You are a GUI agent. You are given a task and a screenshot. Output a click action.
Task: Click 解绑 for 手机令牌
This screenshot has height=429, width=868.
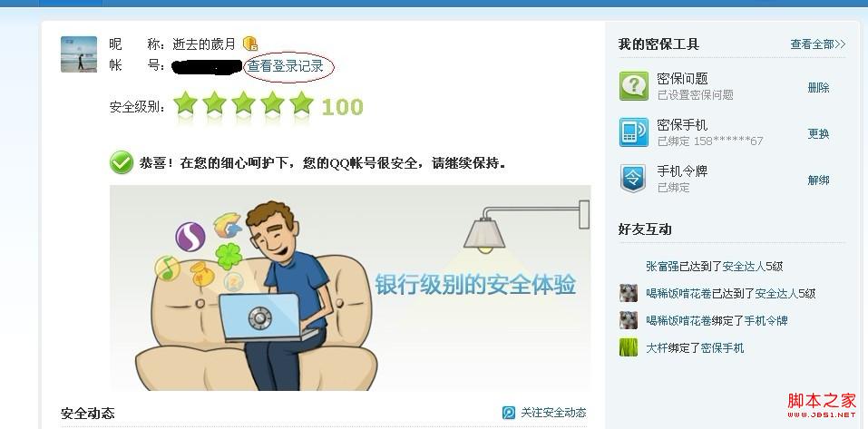(x=818, y=180)
